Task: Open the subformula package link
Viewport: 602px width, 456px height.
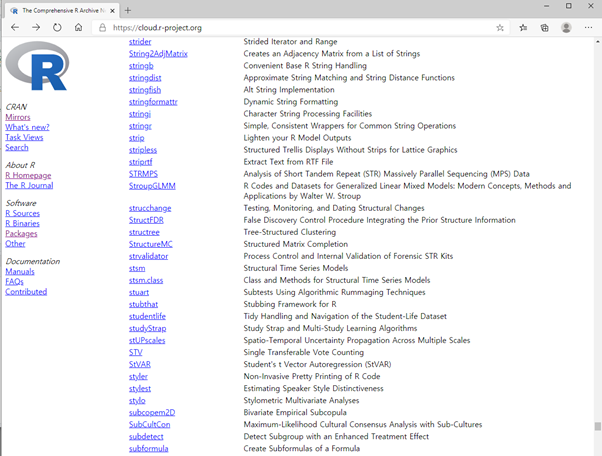Action: [x=149, y=449]
